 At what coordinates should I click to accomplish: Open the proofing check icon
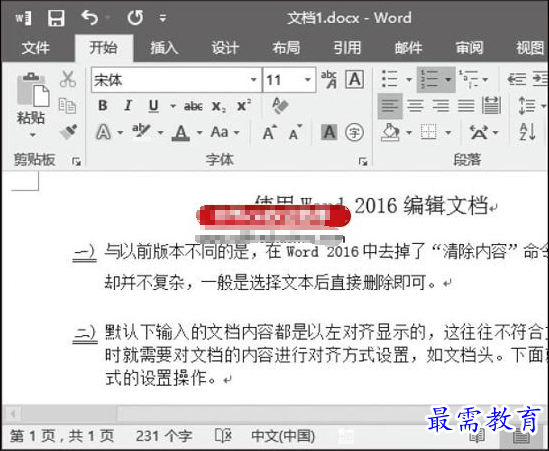coord(223,436)
